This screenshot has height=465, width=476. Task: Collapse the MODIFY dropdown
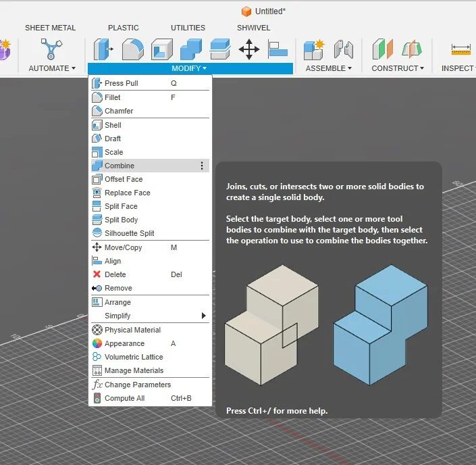pyautogui.click(x=190, y=68)
